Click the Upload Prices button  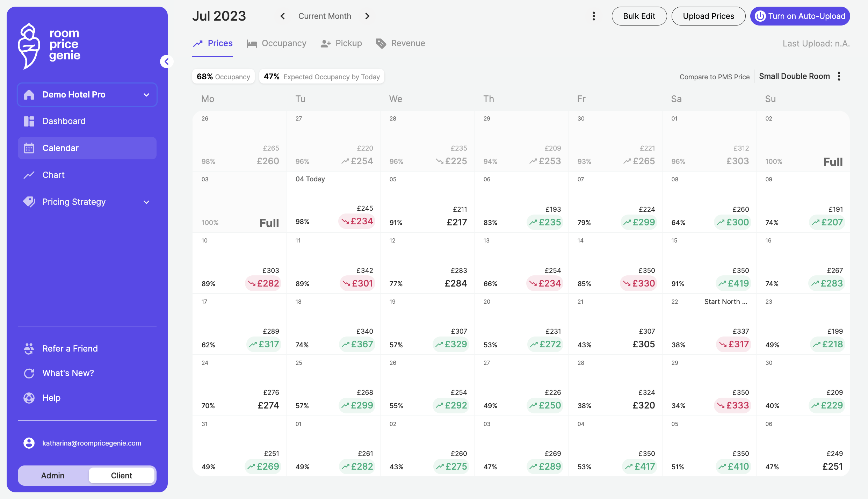(x=708, y=16)
